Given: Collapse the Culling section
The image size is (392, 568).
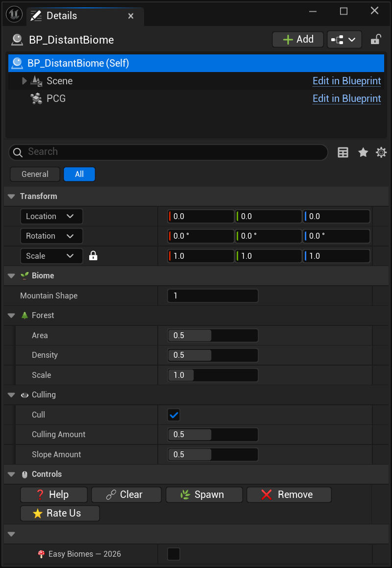Looking at the screenshot, I should coord(11,395).
